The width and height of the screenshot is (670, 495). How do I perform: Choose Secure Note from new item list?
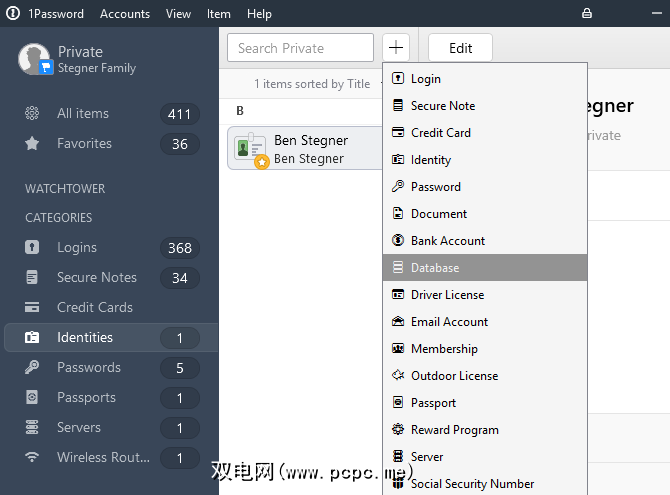tap(485, 106)
